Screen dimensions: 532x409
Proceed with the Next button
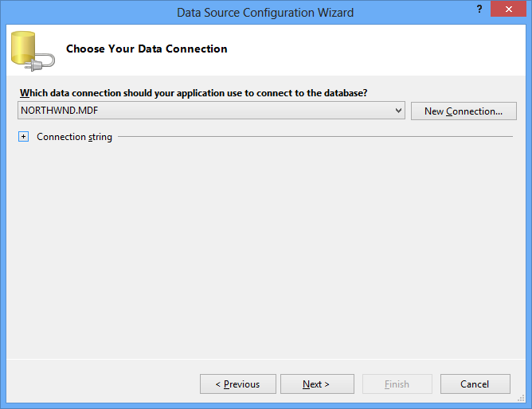pyautogui.click(x=316, y=384)
